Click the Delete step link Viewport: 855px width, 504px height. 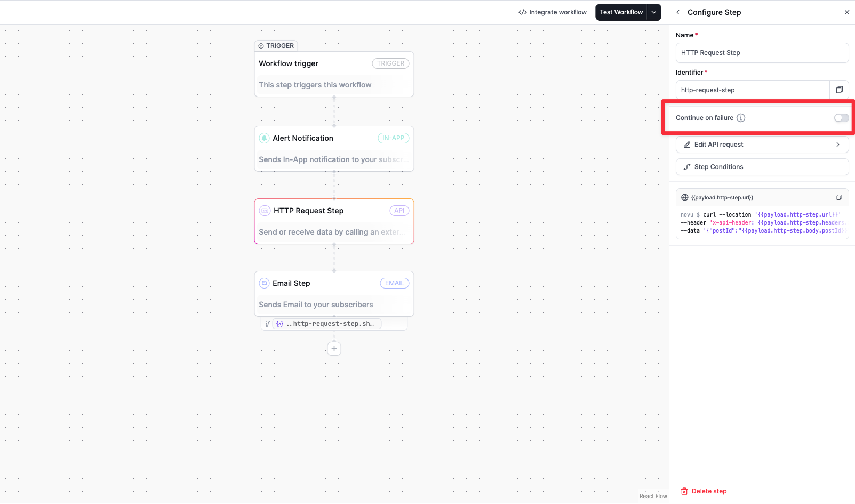[x=708, y=491]
